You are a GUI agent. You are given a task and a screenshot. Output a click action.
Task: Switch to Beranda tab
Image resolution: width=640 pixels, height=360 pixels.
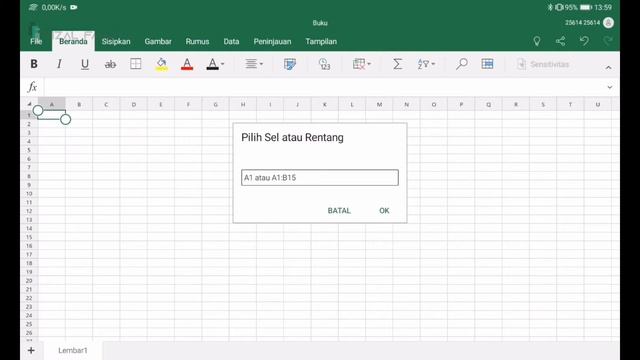[x=73, y=41]
